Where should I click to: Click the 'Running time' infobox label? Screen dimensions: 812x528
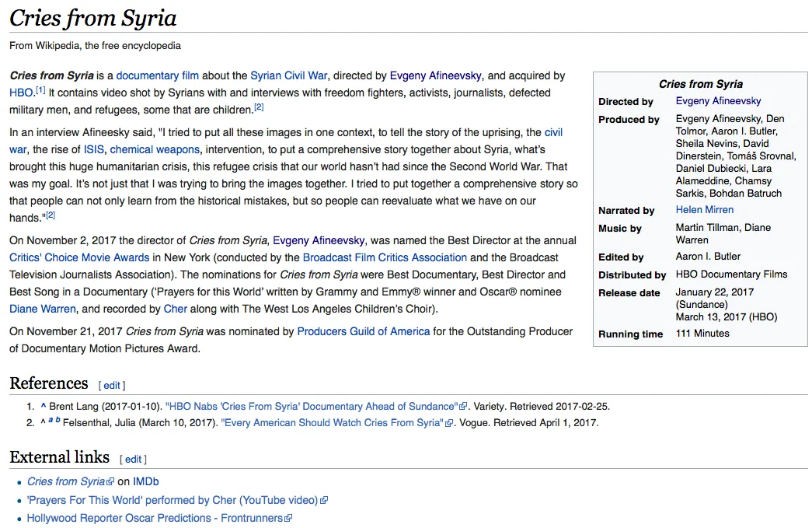pyautogui.click(x=631, y=334)
